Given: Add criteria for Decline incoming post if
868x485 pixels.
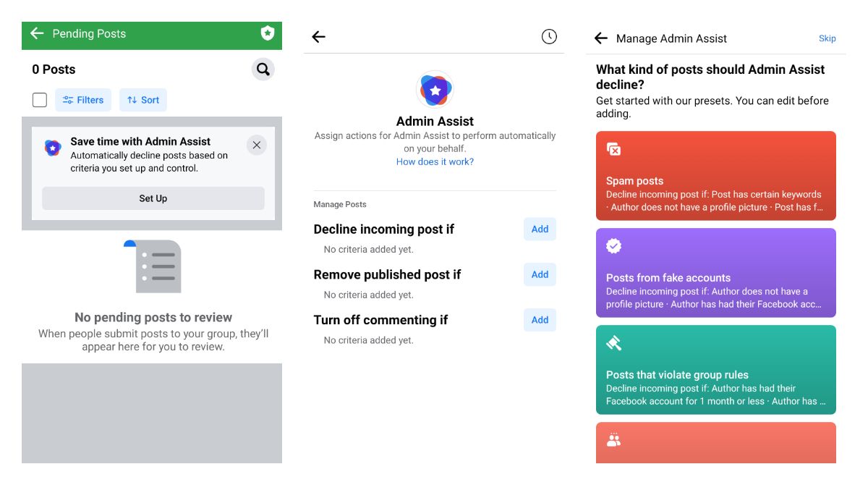Looking at the screenshot, I should (x=540, y=229).
